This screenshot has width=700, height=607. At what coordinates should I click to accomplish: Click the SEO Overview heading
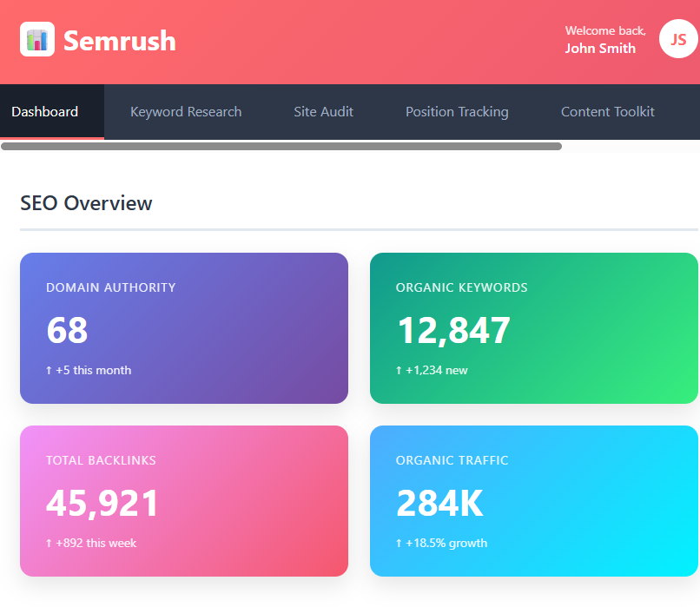(86, 203)
